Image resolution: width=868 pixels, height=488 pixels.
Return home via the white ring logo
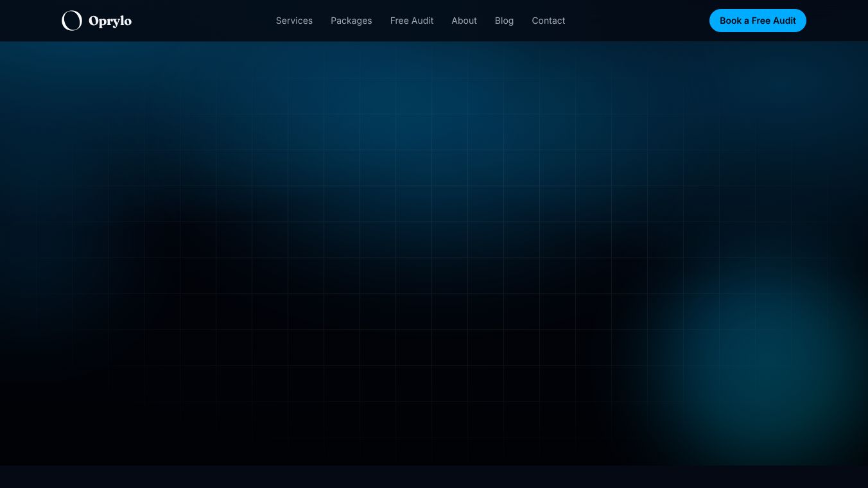tap(72, 21)
